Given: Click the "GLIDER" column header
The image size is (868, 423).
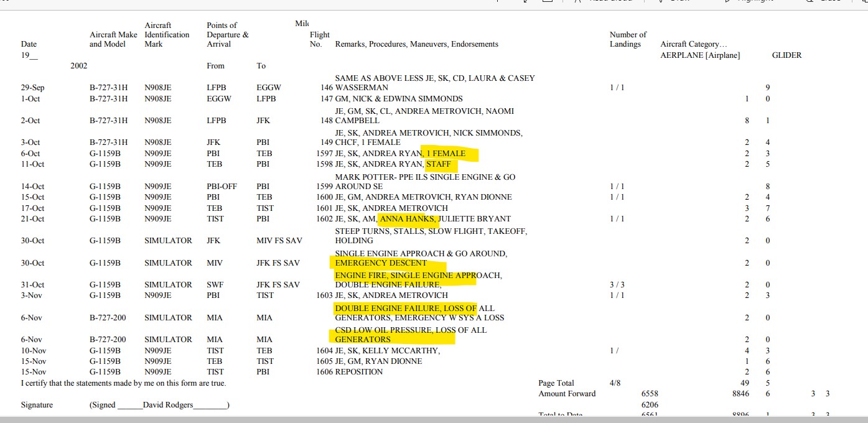Looking at the screenshot, I should 786,55.
